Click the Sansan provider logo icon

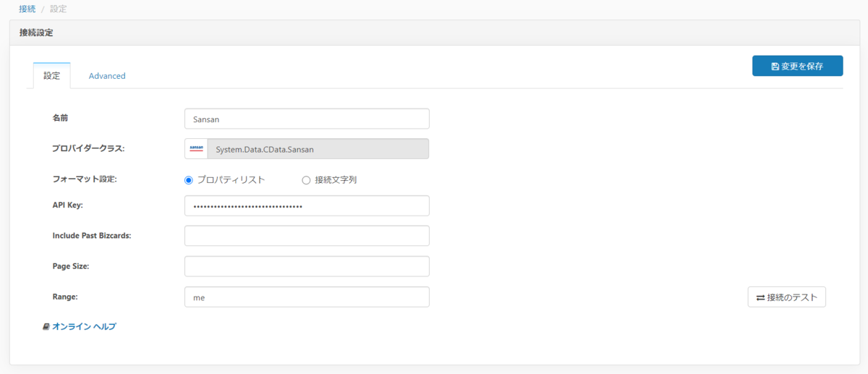click(196, 149)
